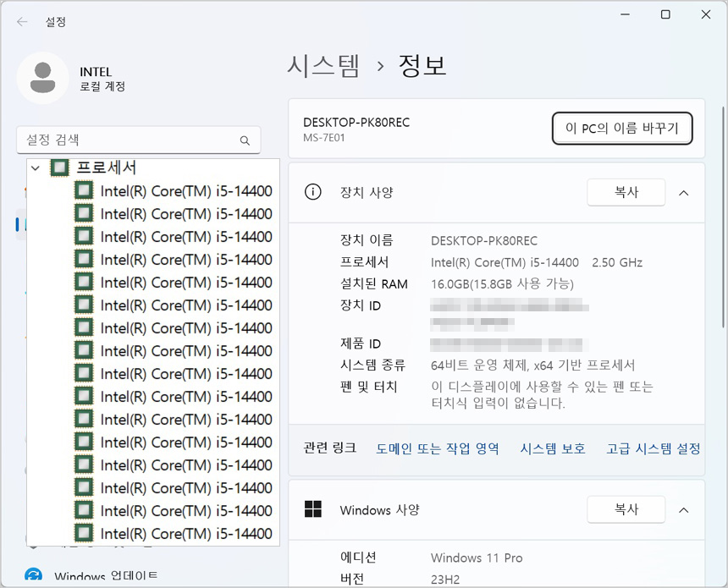Click the MS-7E01 model text

click(324, 138)
